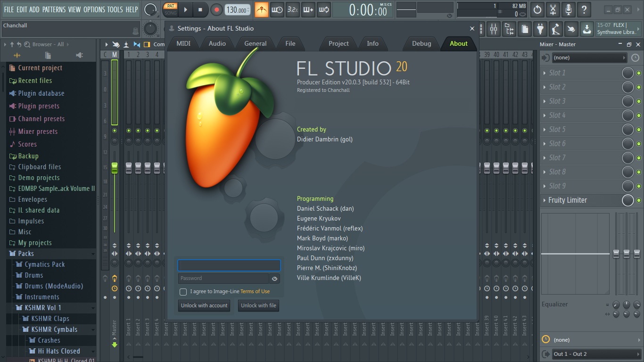Image resolution: width=644 pixels, height=362 pixels.
Task: Expand Fruity Limiter slot menu arrow
Action: (545, 200)
